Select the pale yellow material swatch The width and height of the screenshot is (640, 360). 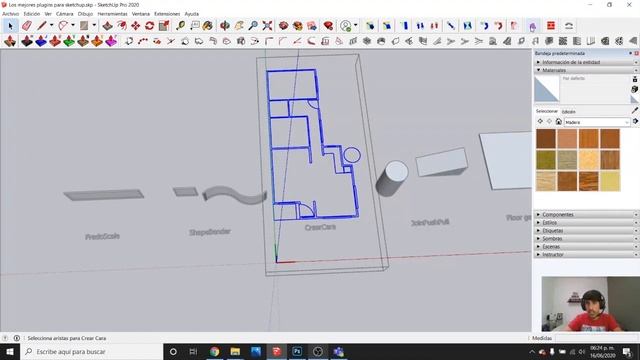(x=610, y=181)
